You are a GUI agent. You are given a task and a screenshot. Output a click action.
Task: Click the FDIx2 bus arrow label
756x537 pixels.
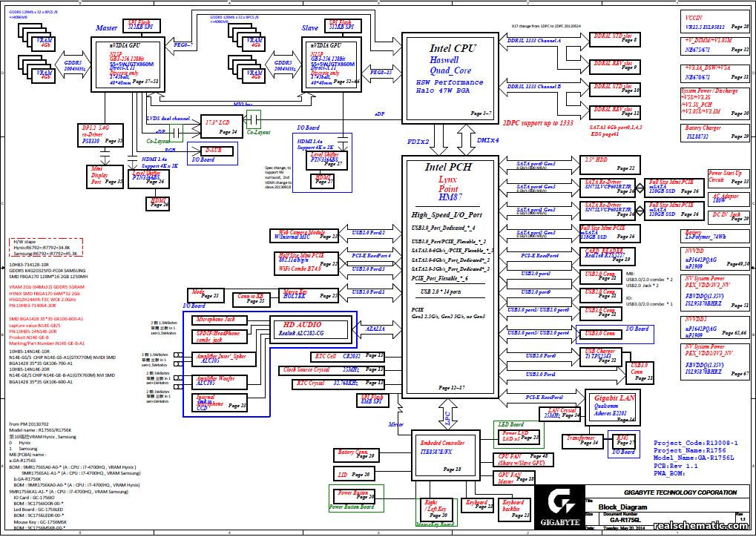[x=418, y=142]
